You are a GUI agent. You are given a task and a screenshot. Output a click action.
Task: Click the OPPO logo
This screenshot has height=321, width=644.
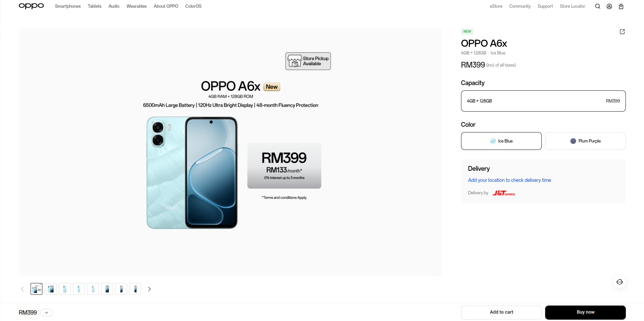pos(31,6)
